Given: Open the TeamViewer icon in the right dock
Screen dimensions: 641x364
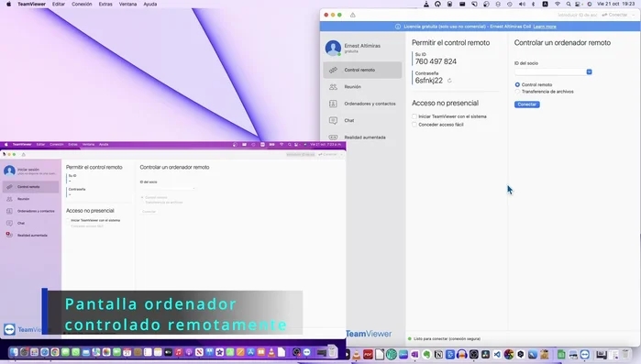Looking at the screenshot, I should tap(585, 354).
